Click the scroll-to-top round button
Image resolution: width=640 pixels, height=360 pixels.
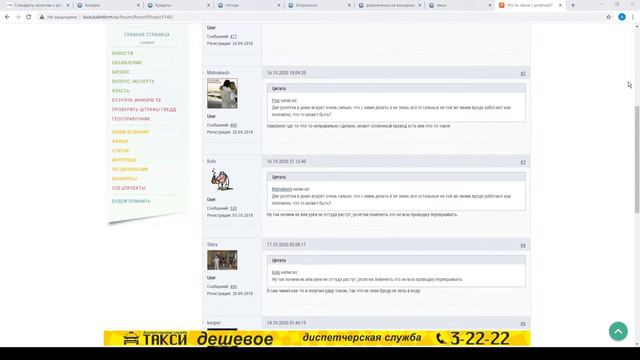point(618,331)
